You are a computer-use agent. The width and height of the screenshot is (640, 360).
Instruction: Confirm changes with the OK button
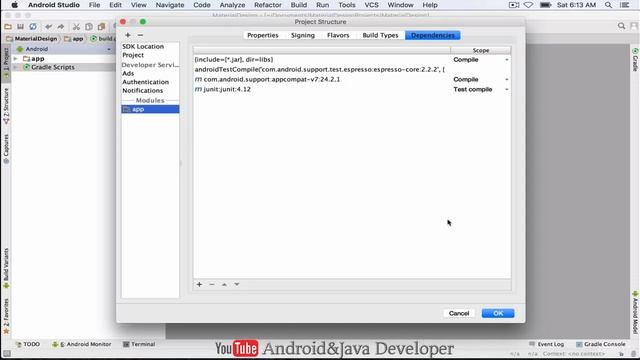coord(498,313)
